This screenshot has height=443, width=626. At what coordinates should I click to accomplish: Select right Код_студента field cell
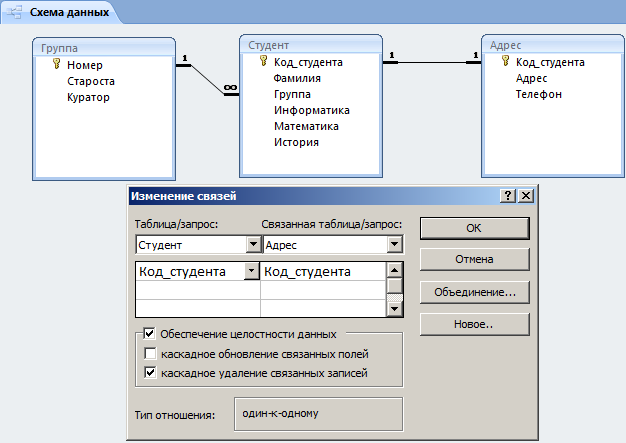pyautogui.click(x=323, y=271)
